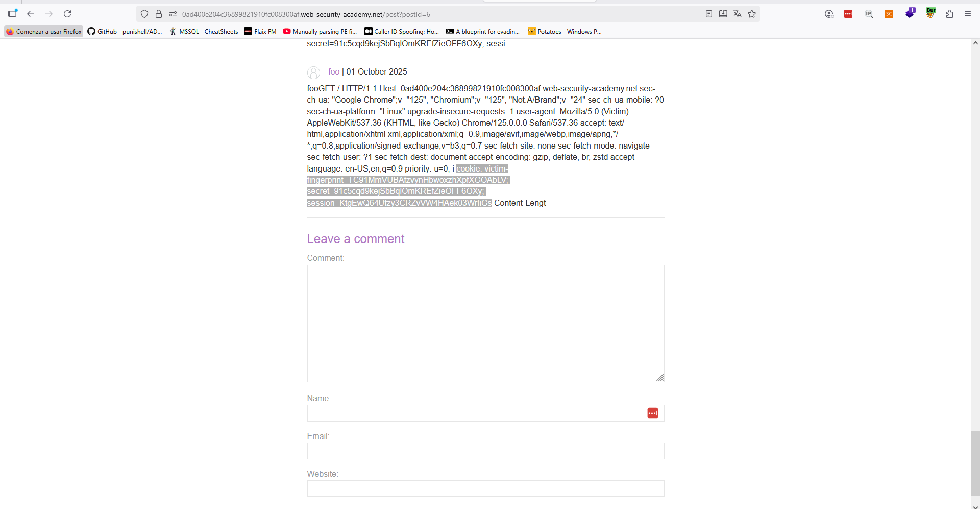The image size is (980, 509).
Task: Open the MSSQL - CheatSheets bookmark
Action: (x=204, y=32)
